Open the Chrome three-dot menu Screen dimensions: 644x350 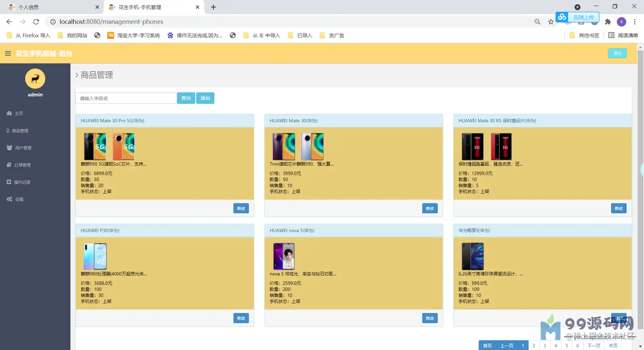click(x=635, y=22)
